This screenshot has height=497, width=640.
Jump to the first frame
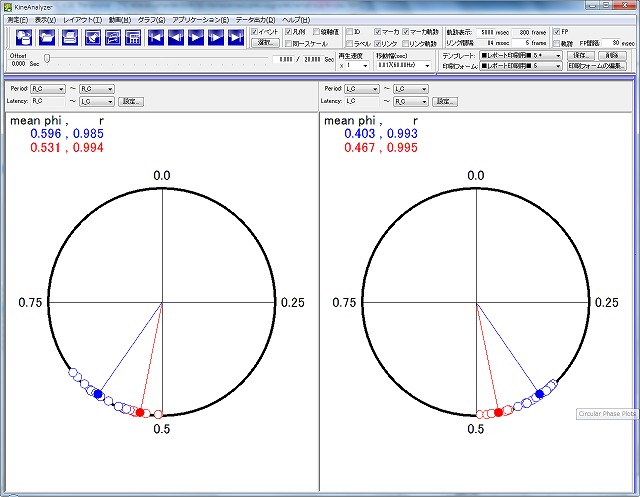click(x=156, y=38)
